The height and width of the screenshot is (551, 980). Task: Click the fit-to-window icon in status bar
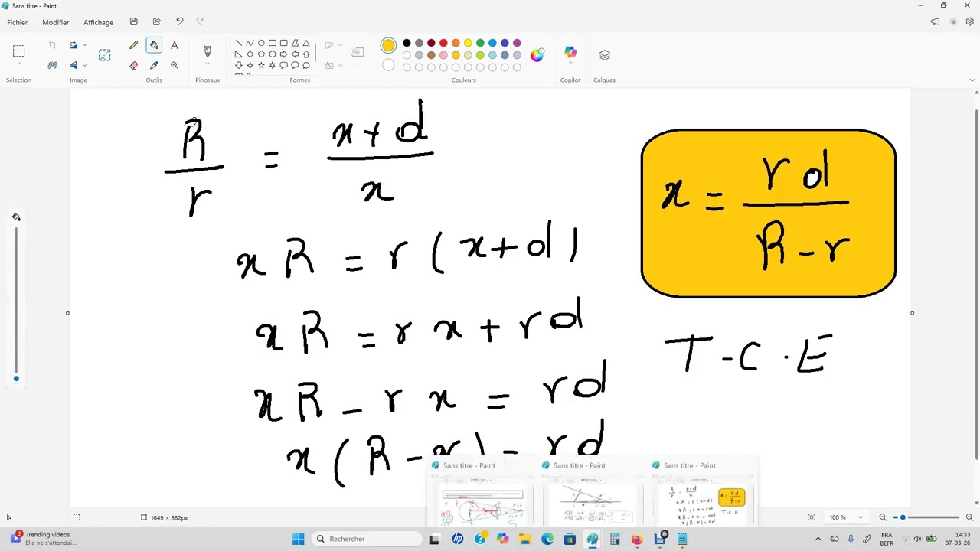tap(812, 517)
